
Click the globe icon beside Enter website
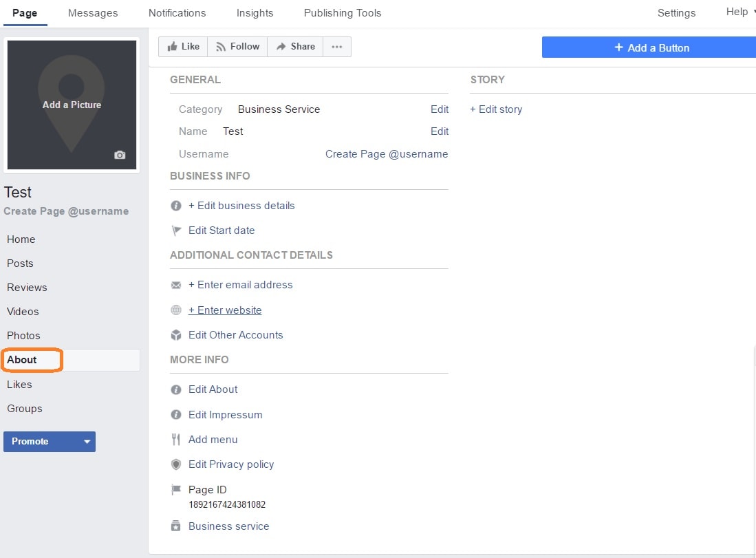[176, 310]
